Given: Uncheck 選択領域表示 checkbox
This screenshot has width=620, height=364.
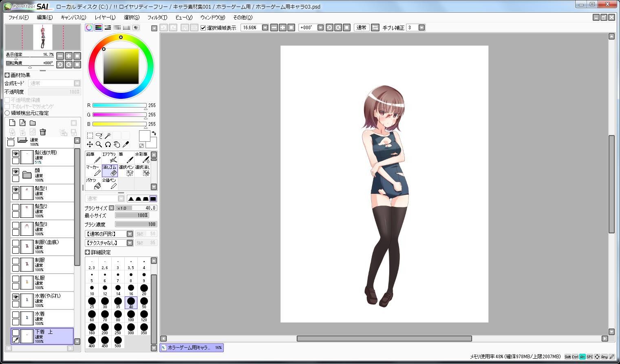Looking at the screenshot, I should pyautogui.click(x=203, y=28).
